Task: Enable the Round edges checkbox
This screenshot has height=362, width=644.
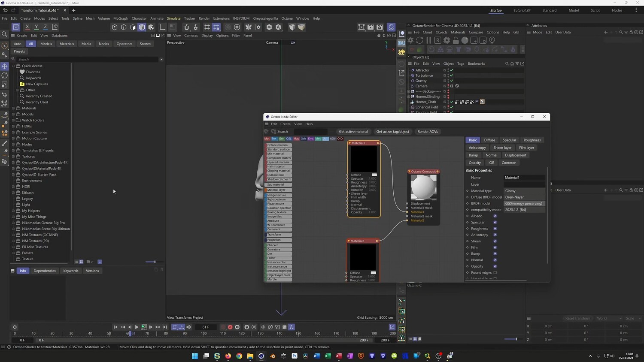Action: 495,273
